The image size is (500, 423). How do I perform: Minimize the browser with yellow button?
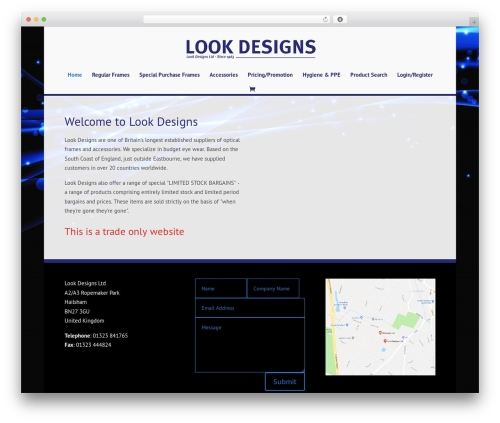point(36,19)
